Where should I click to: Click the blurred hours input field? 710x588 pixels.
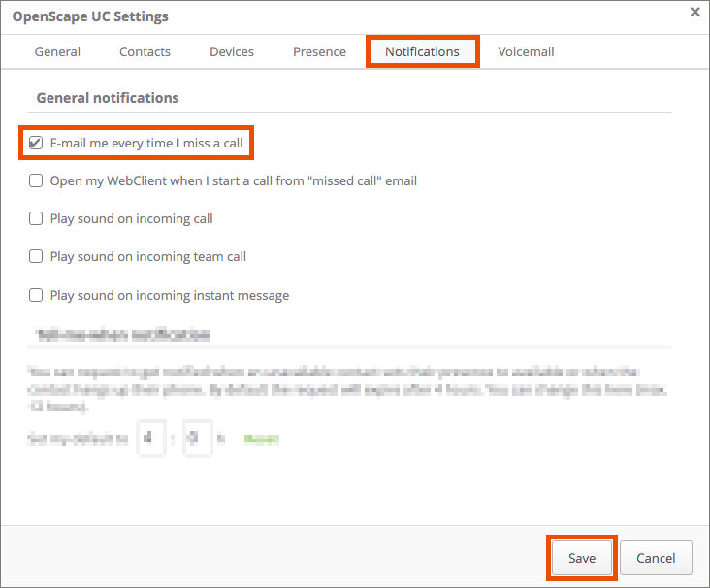(x=150, y=438)
